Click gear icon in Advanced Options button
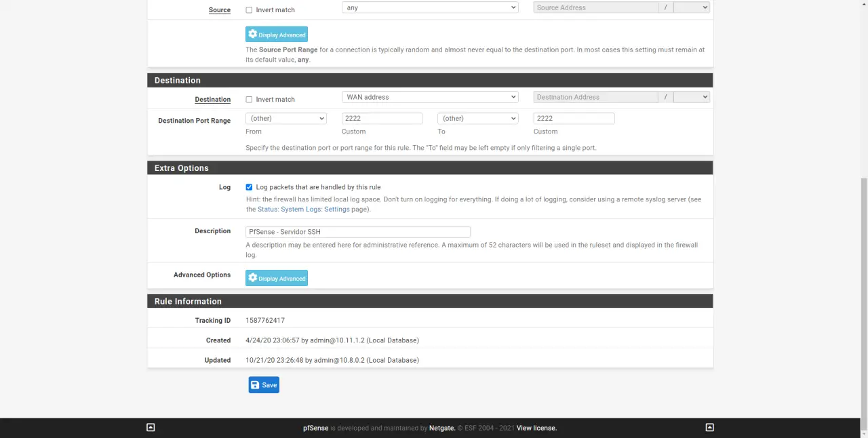 pos(253,278)
